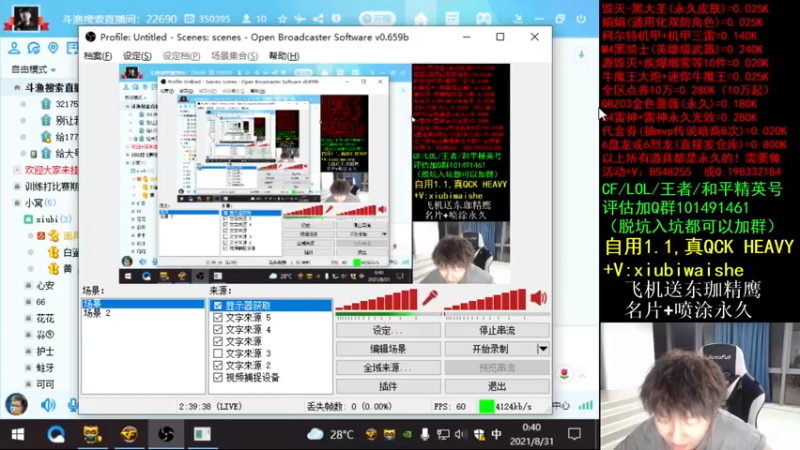
Task: Open the home icon in the top bar
Action: click(x=421, y=19)
